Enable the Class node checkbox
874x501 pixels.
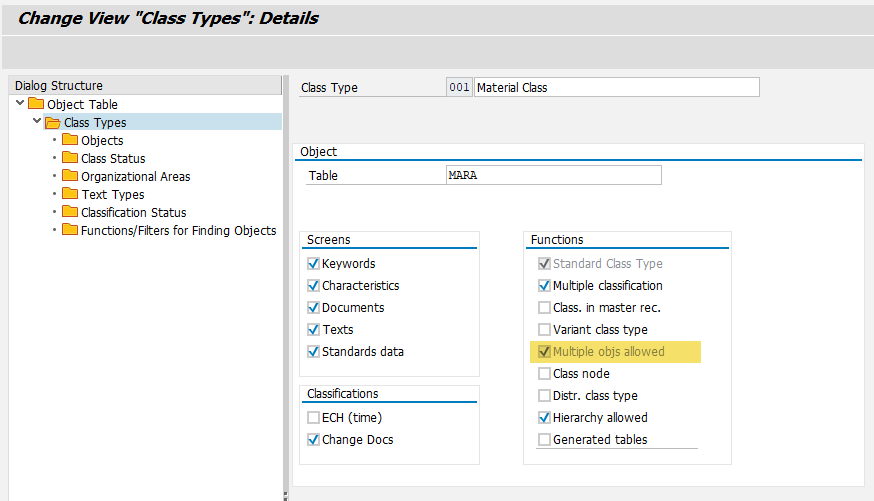(544, 373)
